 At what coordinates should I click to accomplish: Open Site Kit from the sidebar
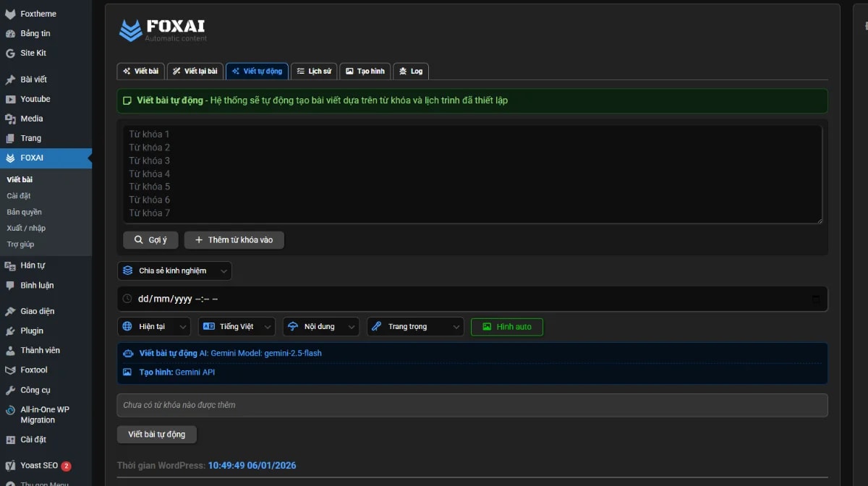click(32, 52)
